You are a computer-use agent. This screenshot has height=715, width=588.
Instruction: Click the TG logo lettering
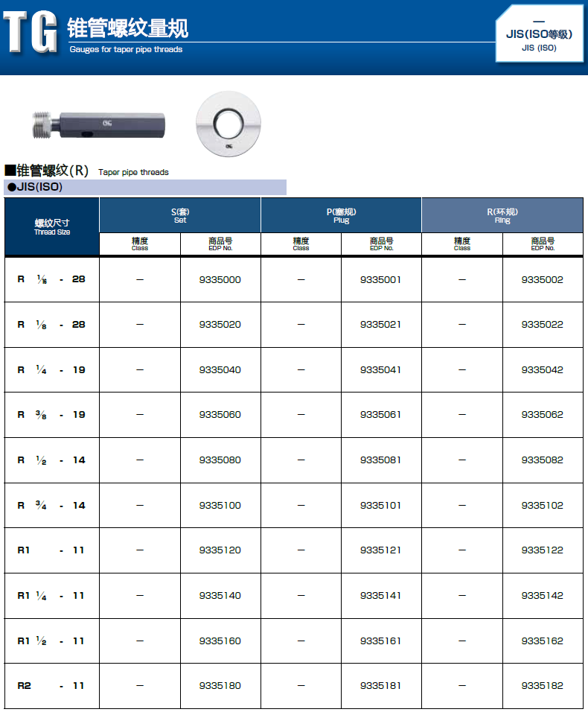pyautogui.click(x=31, y=32)
